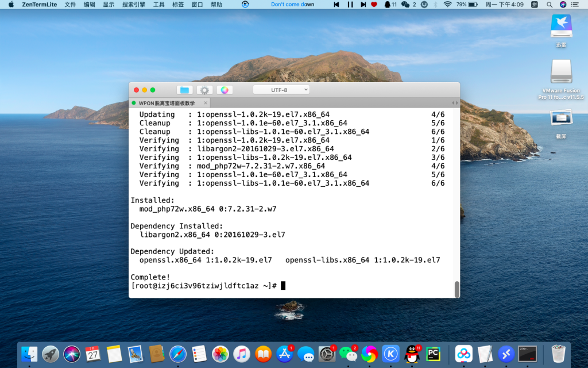Click the clock showing 周一 下午4:09

point(504,5)
